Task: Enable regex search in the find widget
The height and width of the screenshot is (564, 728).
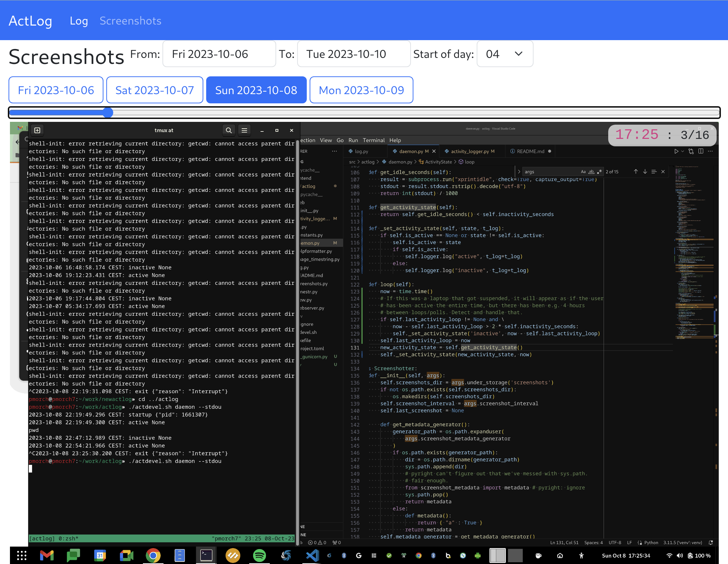Action: pyautogui.click(x=600, y=172)
